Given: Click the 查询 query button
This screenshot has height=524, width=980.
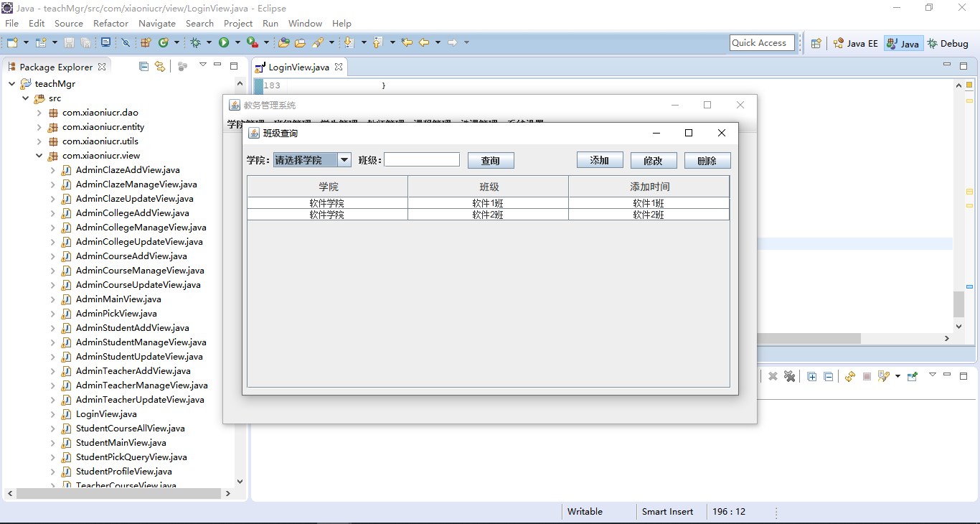Looking at the screenshot, I should click(491, 160).
